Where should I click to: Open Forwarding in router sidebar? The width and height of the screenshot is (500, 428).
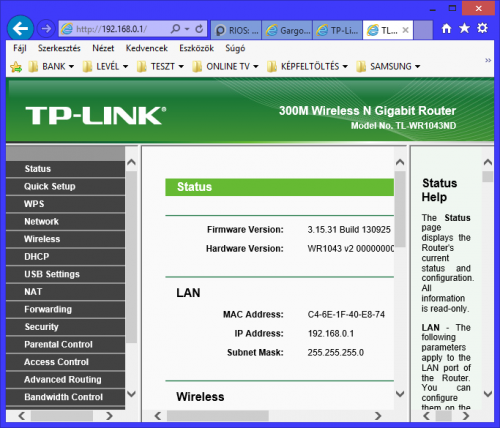coord(65,309)
